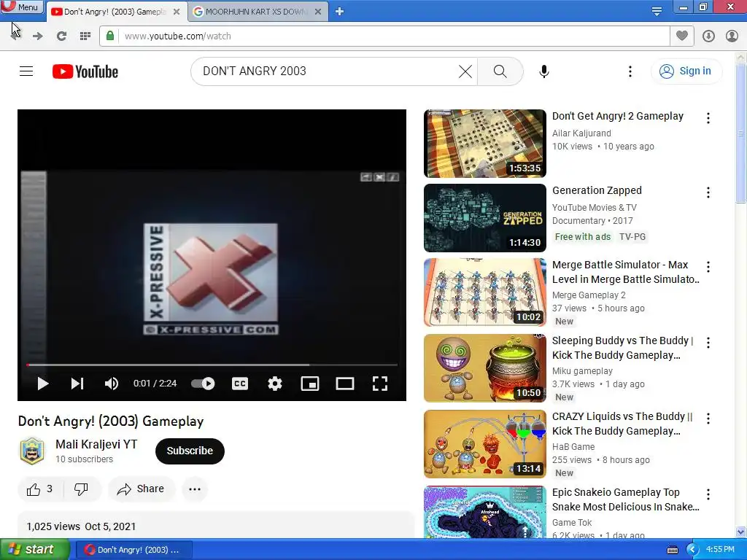Dislike the video
The height and width of the screenshot is (560, 747).
[x=82, y=489]
